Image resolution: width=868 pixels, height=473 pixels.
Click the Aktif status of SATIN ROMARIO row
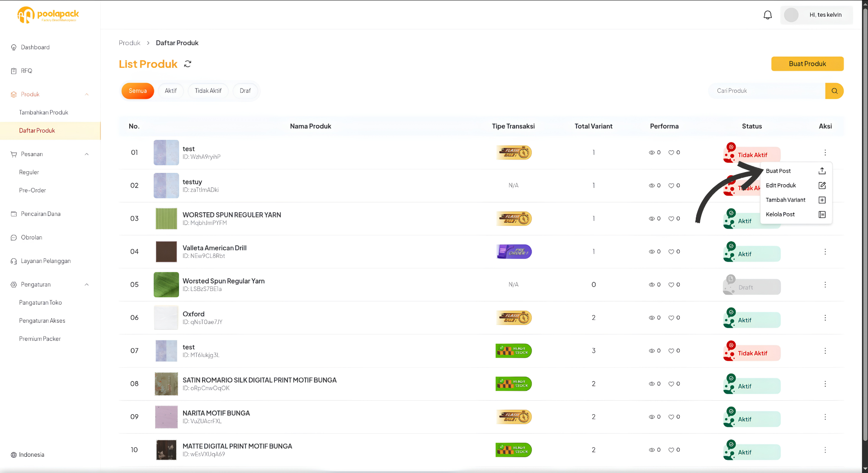click(x=752, y=385)
